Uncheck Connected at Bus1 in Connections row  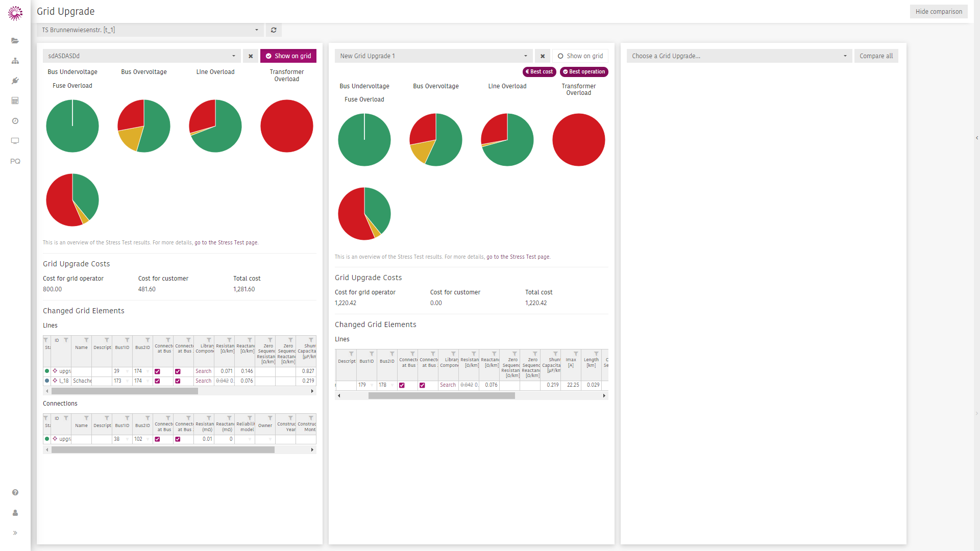point(157,439)
